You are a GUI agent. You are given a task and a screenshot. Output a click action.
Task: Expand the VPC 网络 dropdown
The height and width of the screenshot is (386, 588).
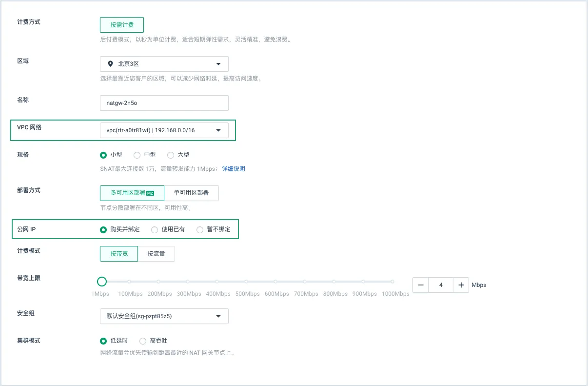pyautogui.click(x=164, y=130)
